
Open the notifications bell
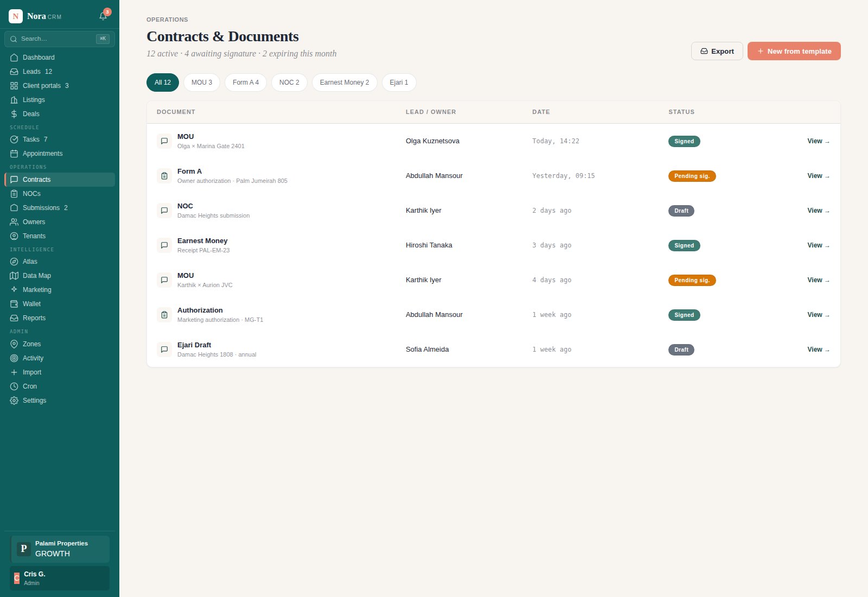(103, 16)
